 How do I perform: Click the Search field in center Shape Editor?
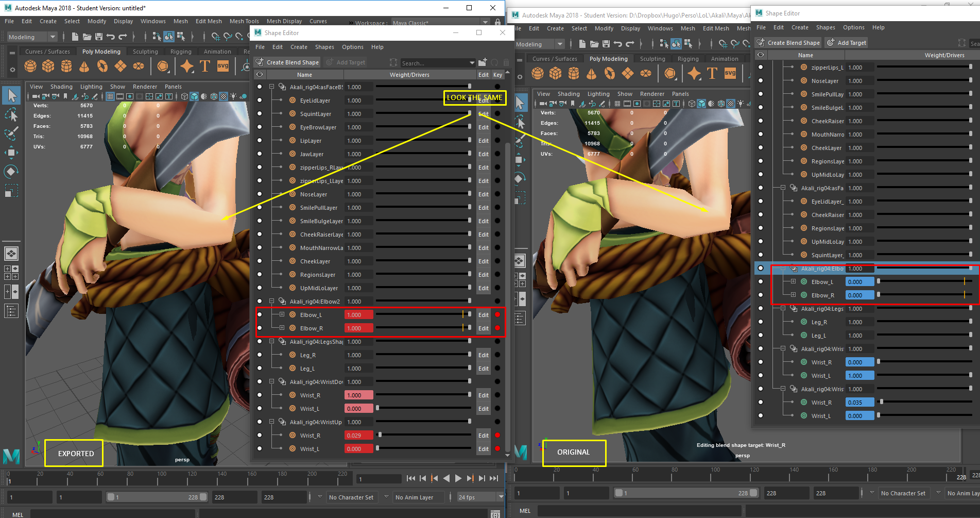tap(437, 63)
